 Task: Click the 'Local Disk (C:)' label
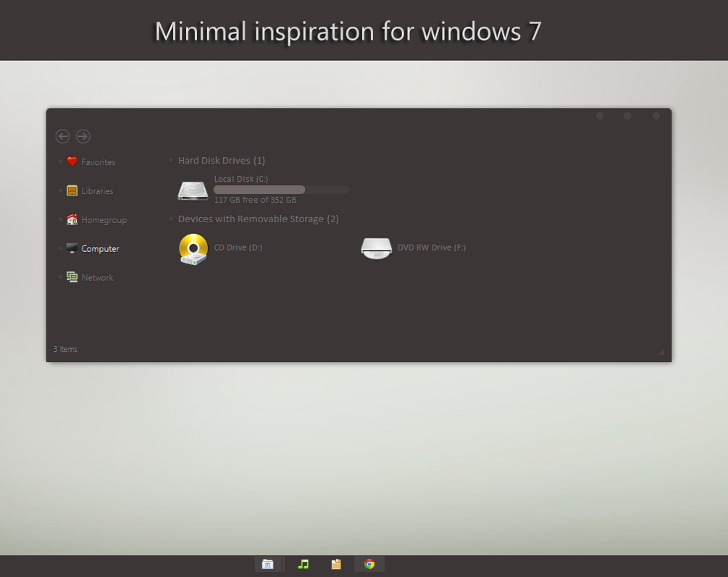click(241, 179)
